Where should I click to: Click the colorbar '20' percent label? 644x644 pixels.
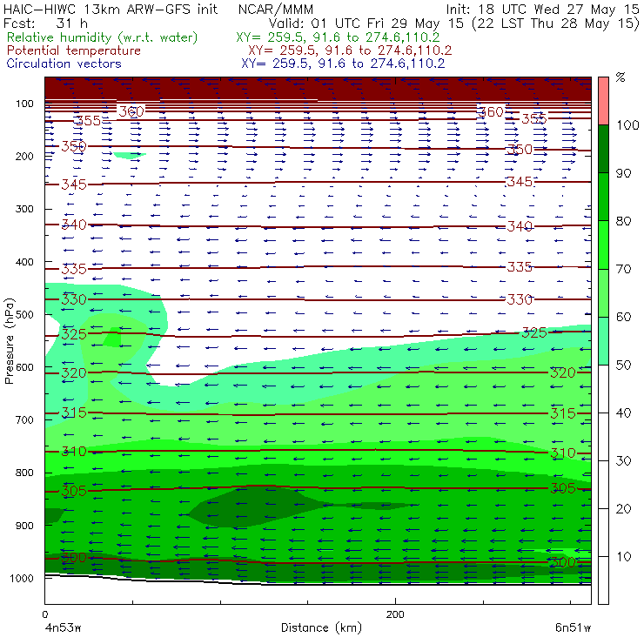pos(624,509)
